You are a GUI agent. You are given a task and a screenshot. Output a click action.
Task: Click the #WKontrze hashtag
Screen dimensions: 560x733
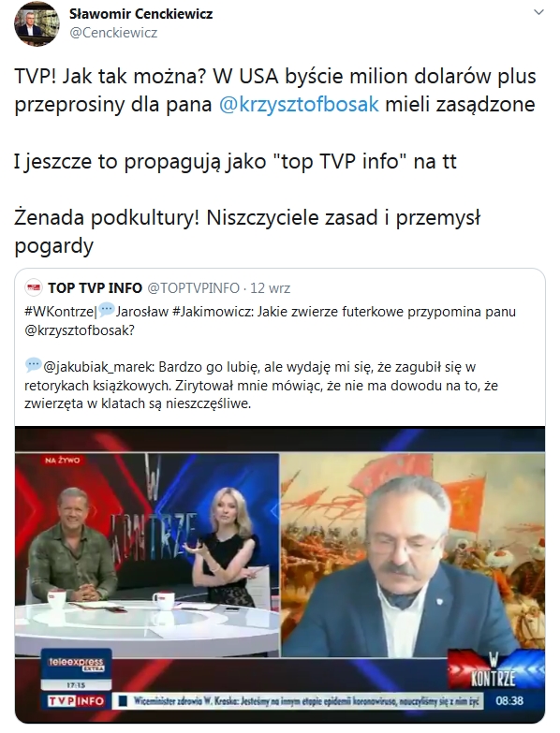tap(59, 312)
